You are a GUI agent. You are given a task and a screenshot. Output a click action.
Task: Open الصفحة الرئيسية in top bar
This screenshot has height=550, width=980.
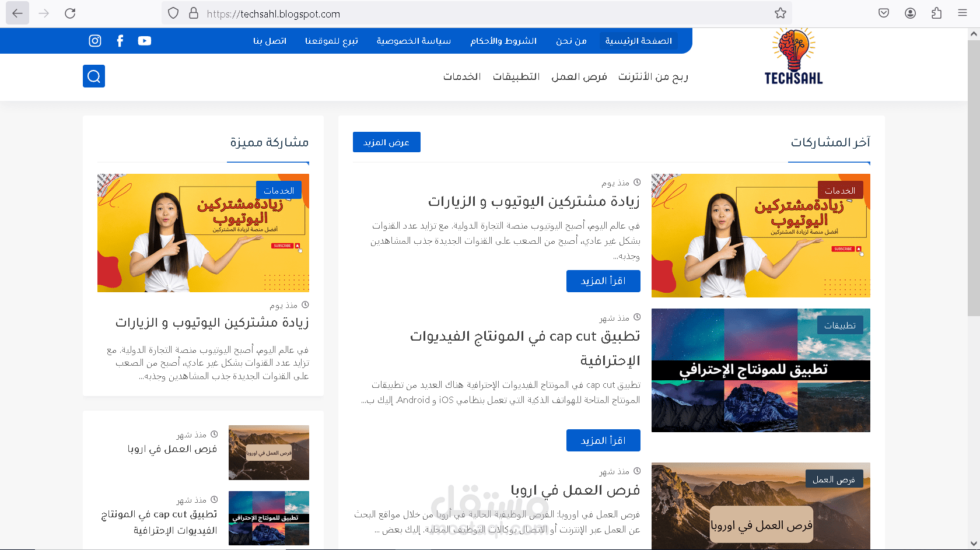point(639,41)
